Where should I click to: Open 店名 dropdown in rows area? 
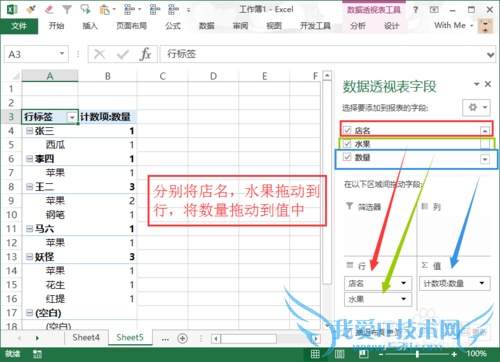coord(403,283)
